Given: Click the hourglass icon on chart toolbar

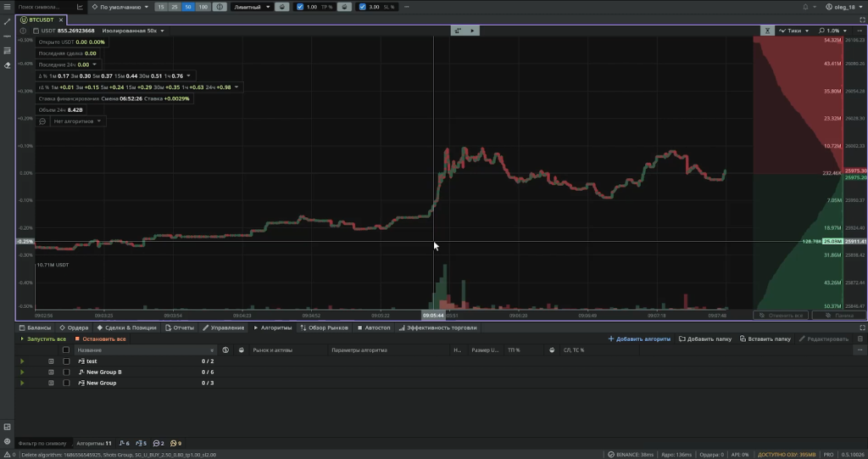Looking at the screenshot, I should (x=766, y=31).
